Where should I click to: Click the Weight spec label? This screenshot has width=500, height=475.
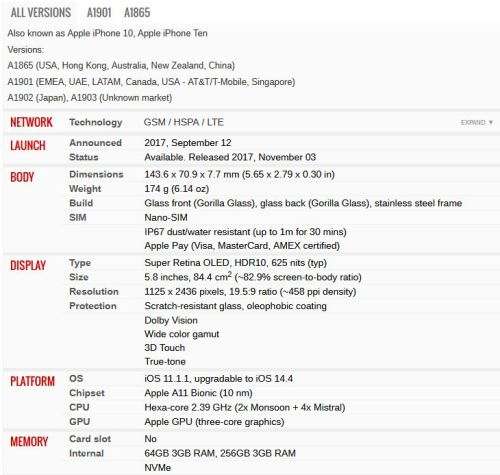click(85, 189)
